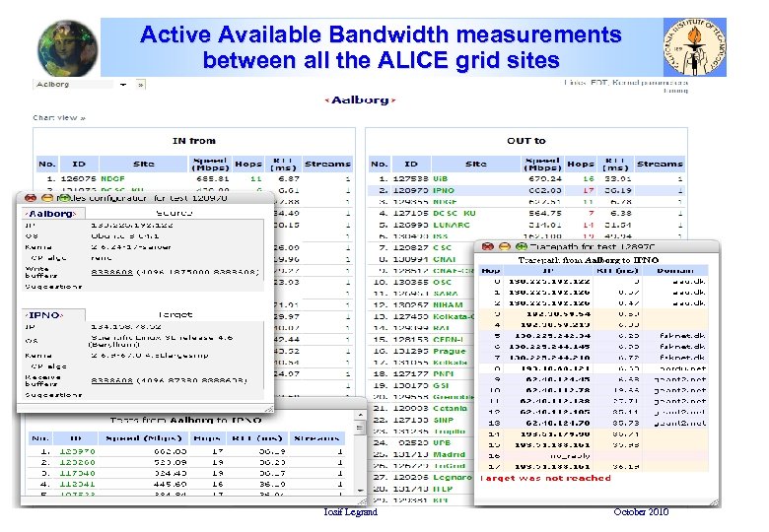Image resolution: width=769 pixels, height=532 pixels.
Task: Go to previous site with left arrow before Aalborg heading
Action: tap(326, 100)
